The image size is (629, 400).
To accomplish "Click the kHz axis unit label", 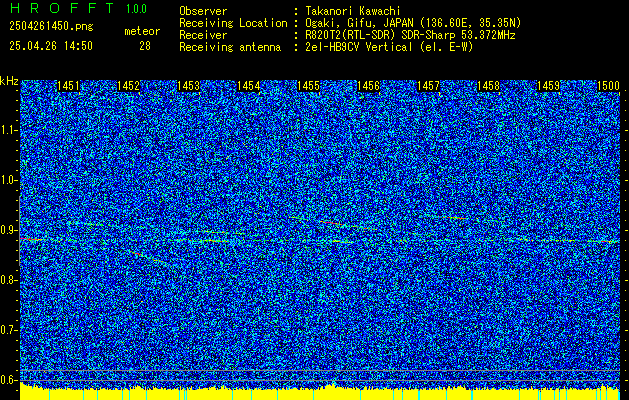I will (9, 81).
